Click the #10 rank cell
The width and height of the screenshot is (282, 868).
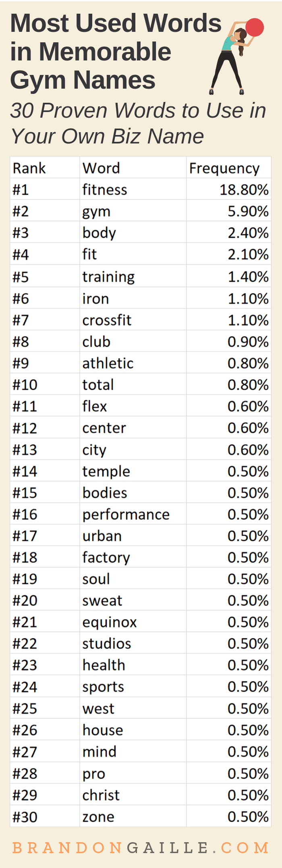coord(25,385)
